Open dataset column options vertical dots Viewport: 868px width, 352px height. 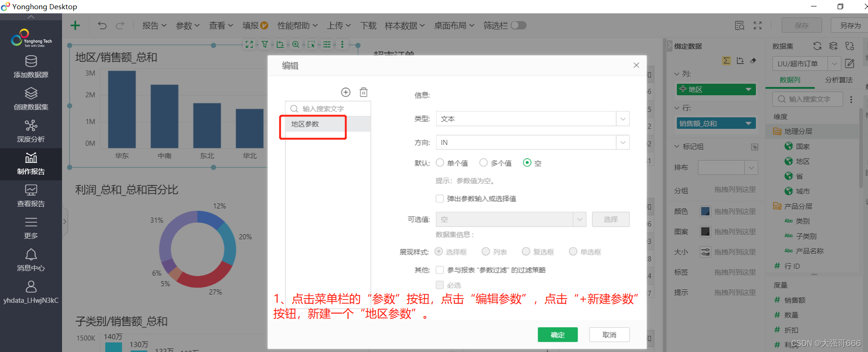pos(851,99)
